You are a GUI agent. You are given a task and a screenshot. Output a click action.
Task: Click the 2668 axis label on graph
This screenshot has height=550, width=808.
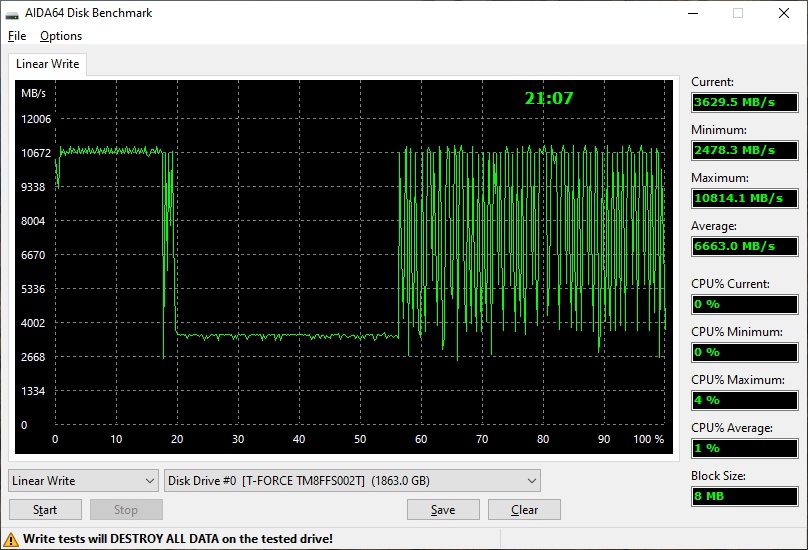33,357
